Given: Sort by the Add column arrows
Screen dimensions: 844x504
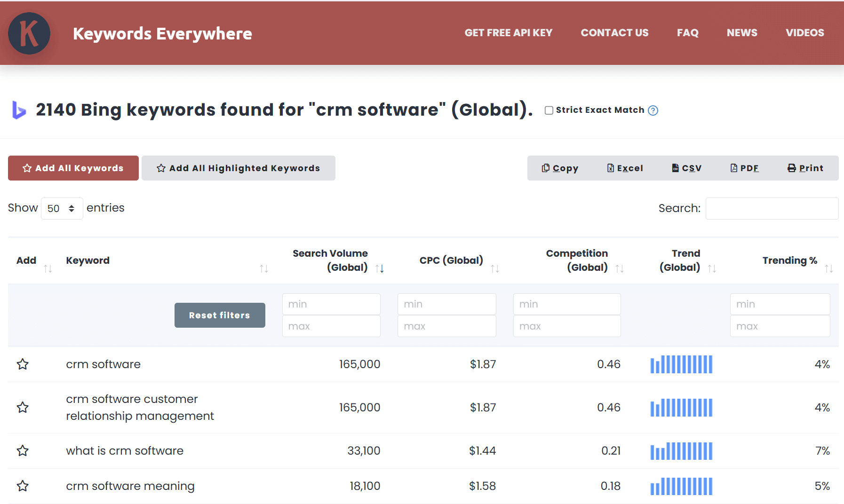Looking at the screenshot, I should tap(48, 268).
